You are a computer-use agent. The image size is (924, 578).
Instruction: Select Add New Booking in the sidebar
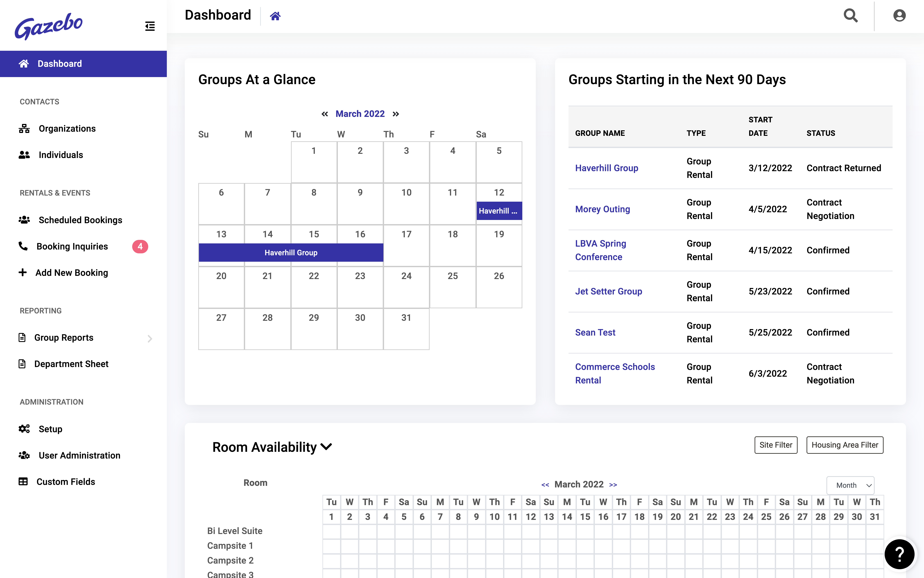tap(72, 273)
